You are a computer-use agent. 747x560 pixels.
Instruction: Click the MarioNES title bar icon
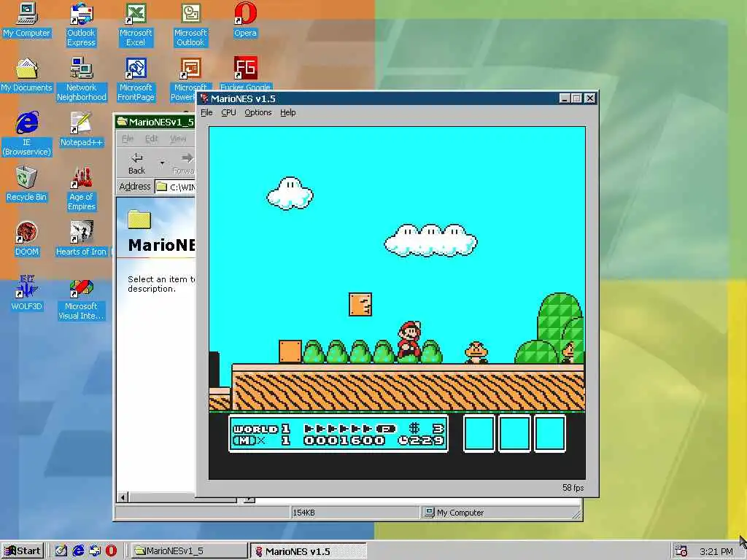coord(204,98)
